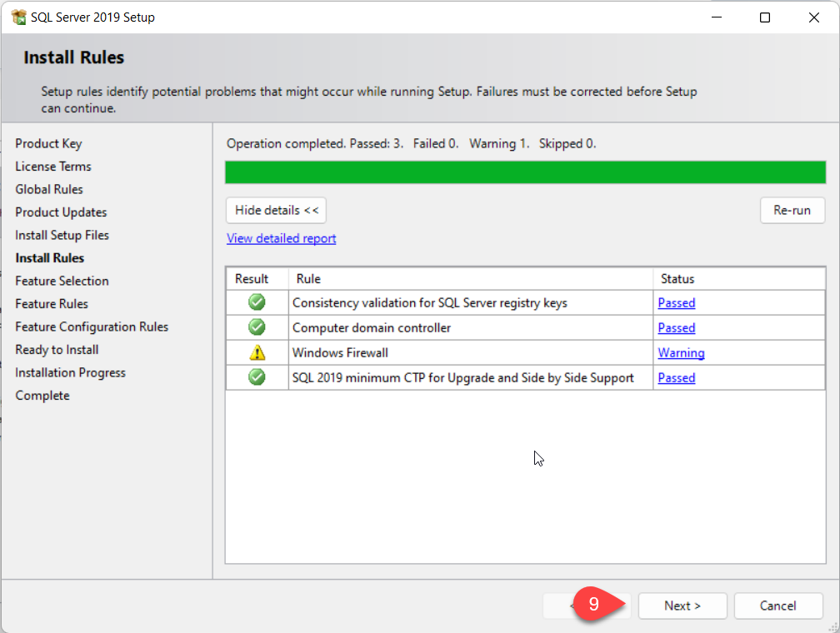
Task: Open Passed status for Consistency validation rule
Action: (677, 302)
